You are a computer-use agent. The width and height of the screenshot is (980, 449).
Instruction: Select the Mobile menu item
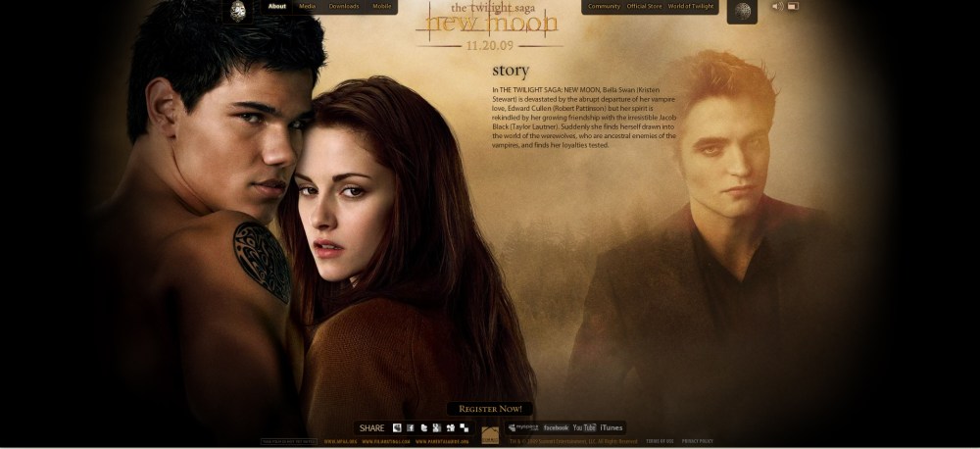tap(381, 7)
